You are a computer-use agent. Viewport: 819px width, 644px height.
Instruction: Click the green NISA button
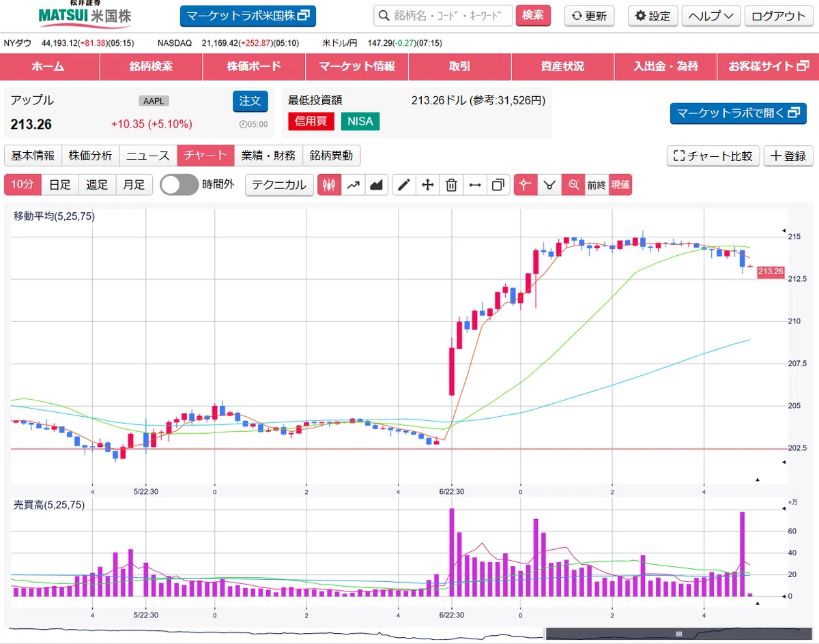coord(360,121)
